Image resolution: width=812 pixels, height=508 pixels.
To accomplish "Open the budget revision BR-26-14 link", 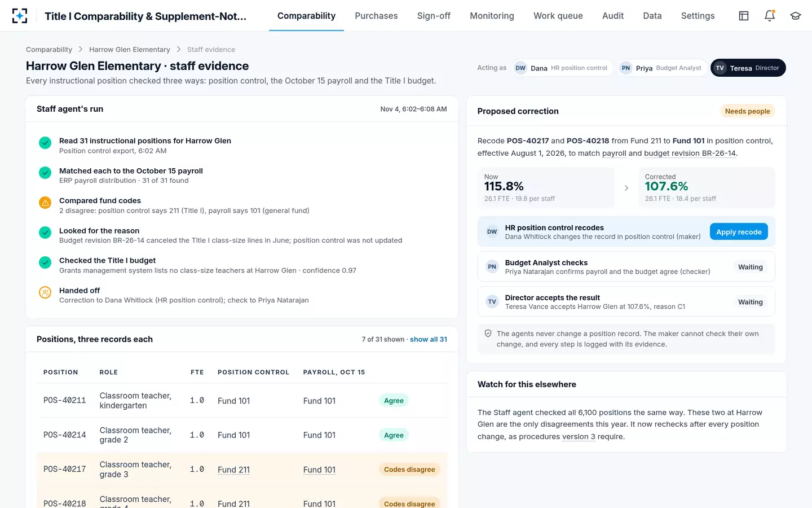I will tap(690, 153).
